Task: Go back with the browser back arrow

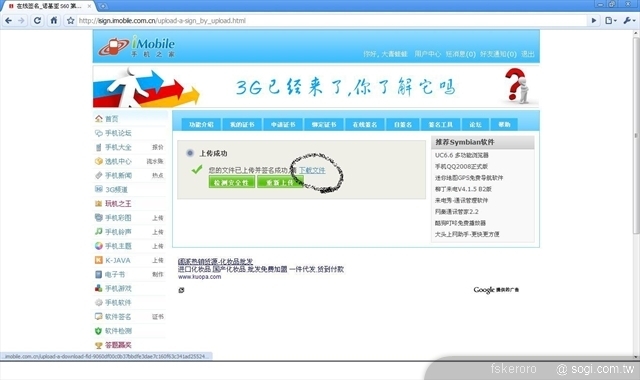Action: pos(9,20)
